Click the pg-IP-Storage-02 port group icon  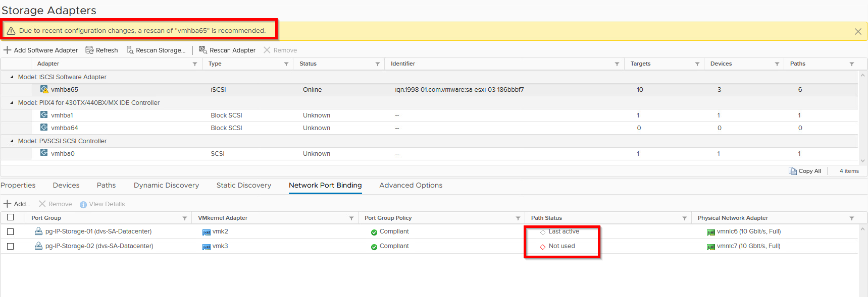[x=38, y=246]
